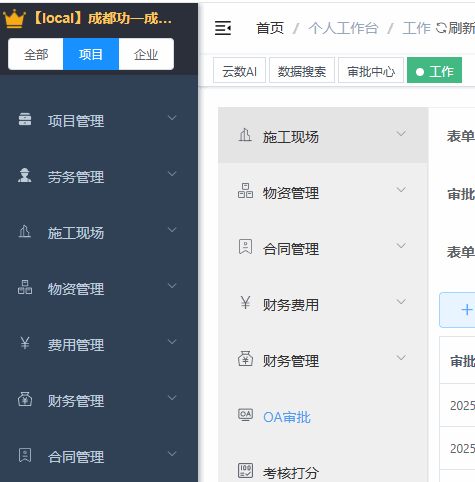The height and width of the screenshot is (482, 475).
Task: Expand 物资管理 chevron in dark sidebar
Action: [x=172, y=286]
